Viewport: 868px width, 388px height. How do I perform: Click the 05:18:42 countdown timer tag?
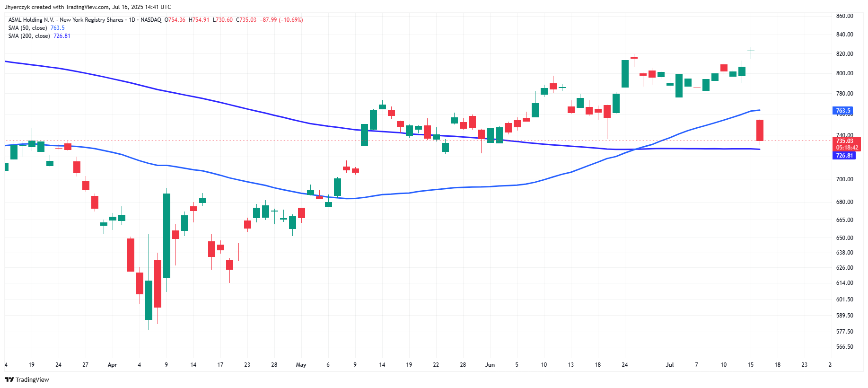point(847,148)
